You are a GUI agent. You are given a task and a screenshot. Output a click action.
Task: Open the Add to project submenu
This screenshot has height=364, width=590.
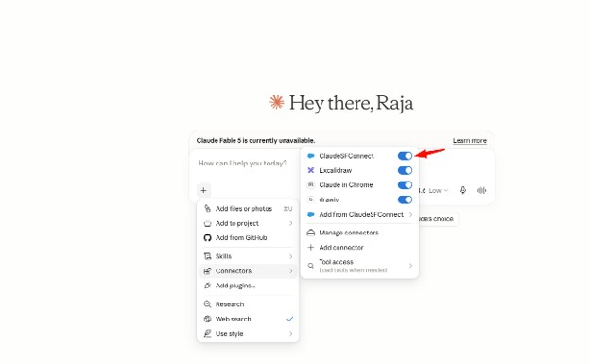[248, 223]
